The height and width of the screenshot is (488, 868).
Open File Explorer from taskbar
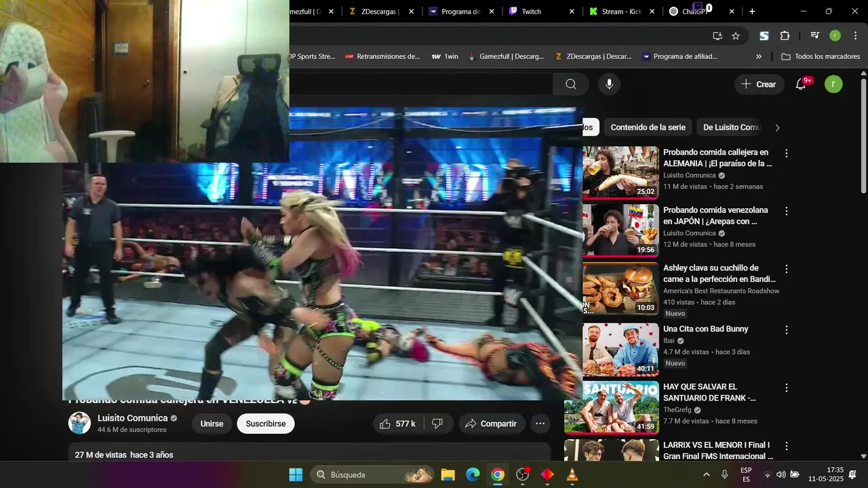tap(448, 474)
